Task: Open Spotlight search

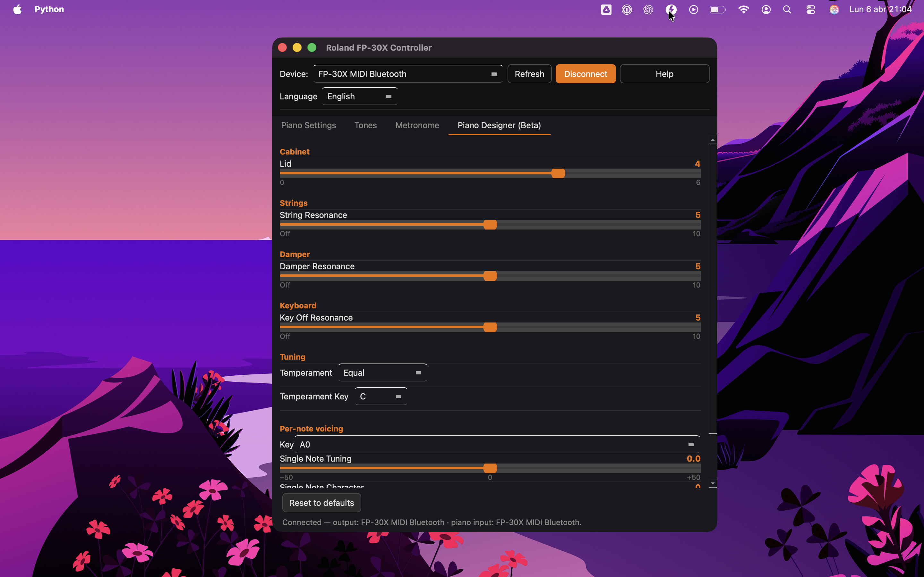Action: [x=787, y=9]
